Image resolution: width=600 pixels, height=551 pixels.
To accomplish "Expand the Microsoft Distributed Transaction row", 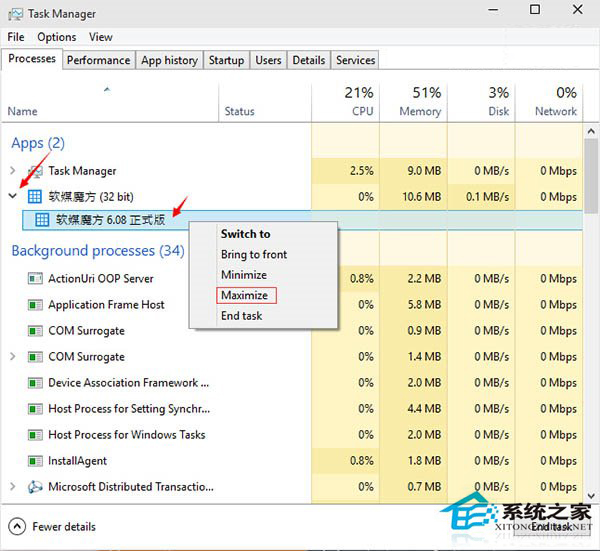I will [13, 487].
